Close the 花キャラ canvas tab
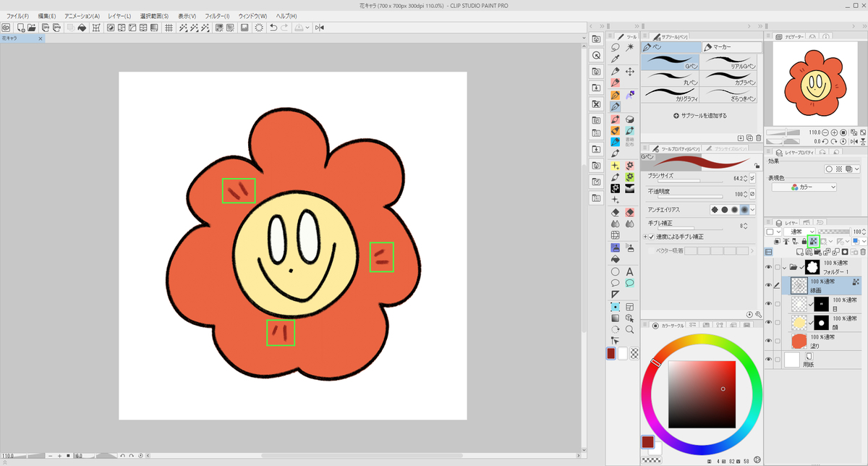Image resolution: width=868 pixels, height=466 pixels. pyautogui.click(x=41, y=38)
